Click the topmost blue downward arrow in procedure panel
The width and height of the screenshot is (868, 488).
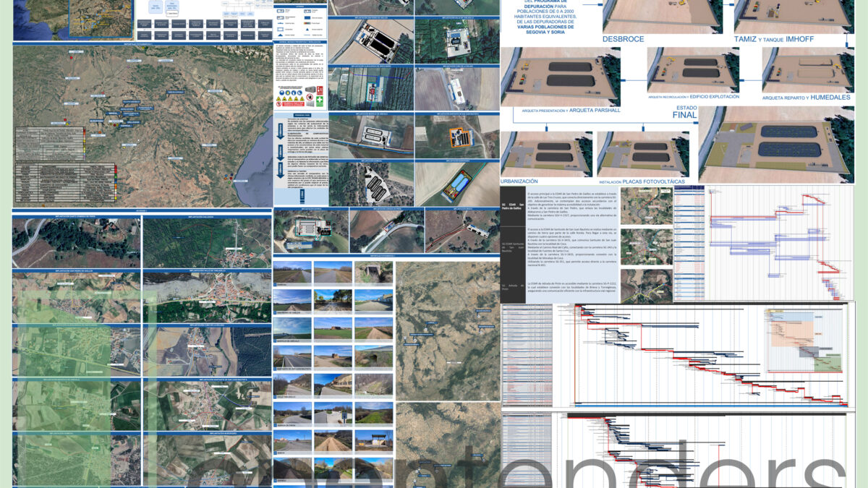click(280, 131)
